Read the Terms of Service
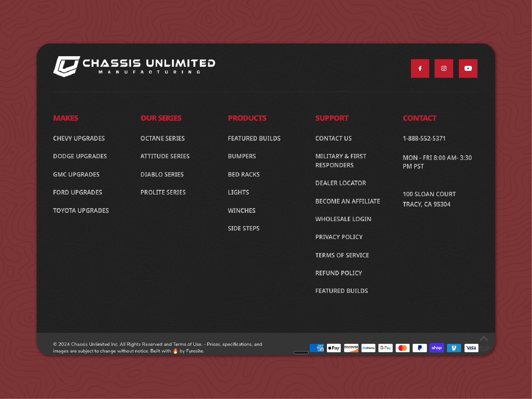Image resolution: width=532 pixels, height=399 pixels. tap(342, 255)
